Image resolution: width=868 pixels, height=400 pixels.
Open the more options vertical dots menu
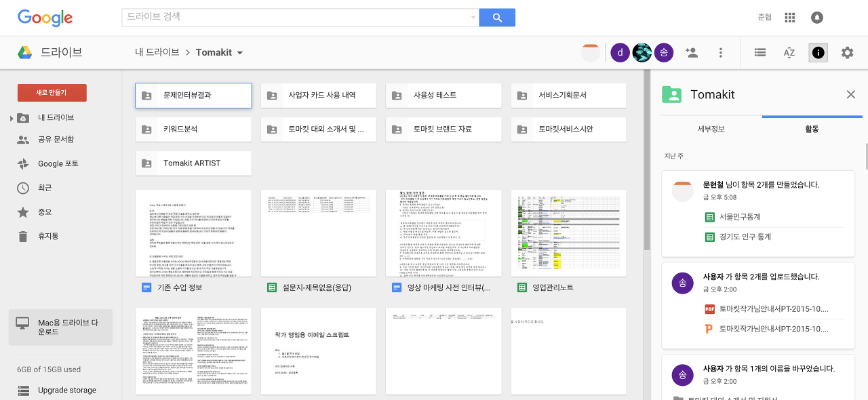coord(720,52)
